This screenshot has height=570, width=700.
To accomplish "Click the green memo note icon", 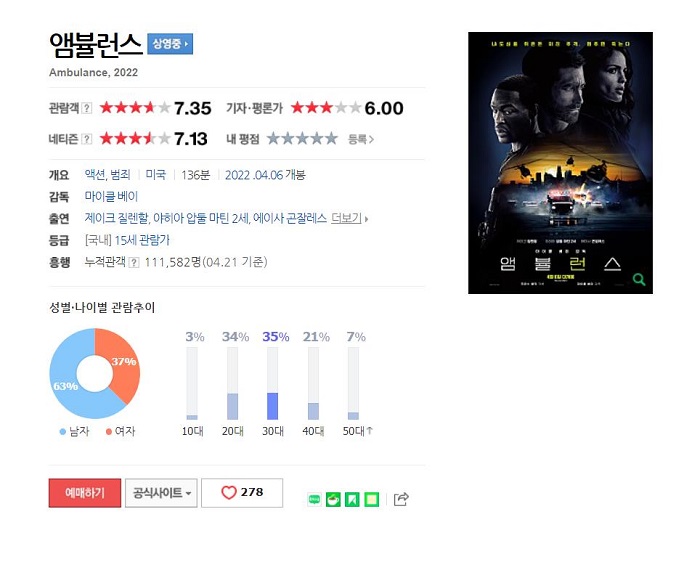I will [371, 499].
